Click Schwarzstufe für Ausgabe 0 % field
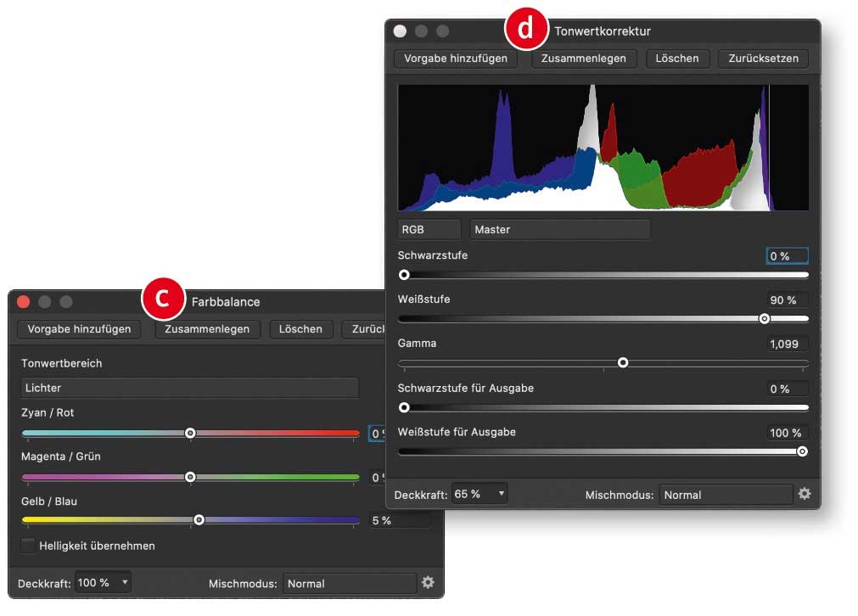This screenshot has width=858, height=616. point(787,389)
